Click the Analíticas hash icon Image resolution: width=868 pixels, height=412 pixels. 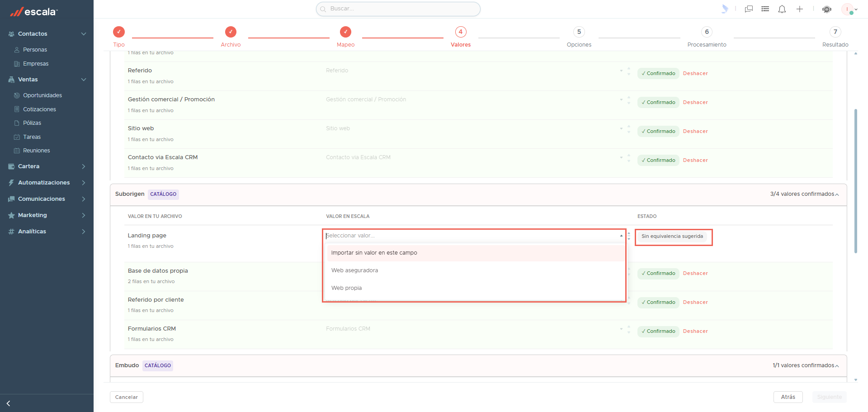[x=11, y=232]
